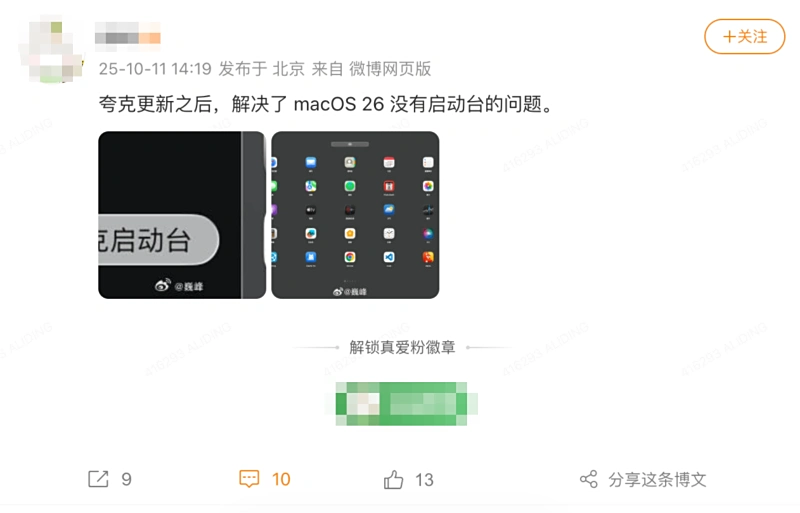This screenshot has width=800, height=513.
Task: Click the share nodes icon
Action: pos(589,479)
